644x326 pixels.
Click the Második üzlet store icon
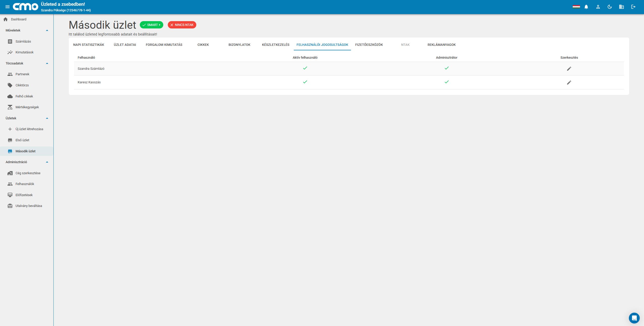10,151
